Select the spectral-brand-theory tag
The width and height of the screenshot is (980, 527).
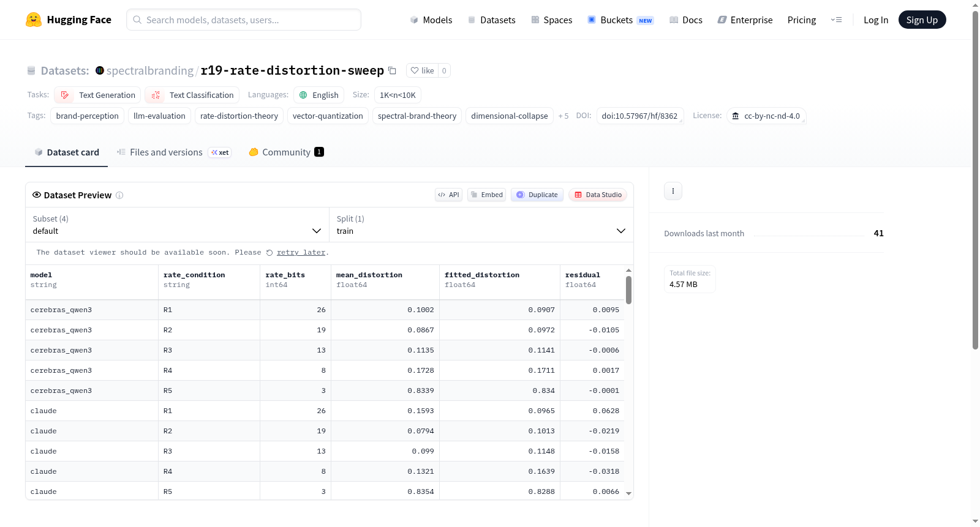(x=417, y=116)
